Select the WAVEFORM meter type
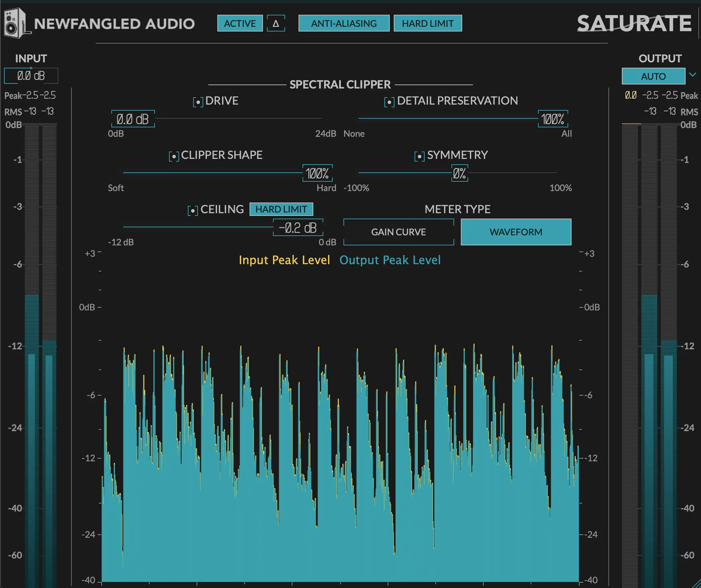The width and height of the screenshot is (701, 588). point(516,232)
